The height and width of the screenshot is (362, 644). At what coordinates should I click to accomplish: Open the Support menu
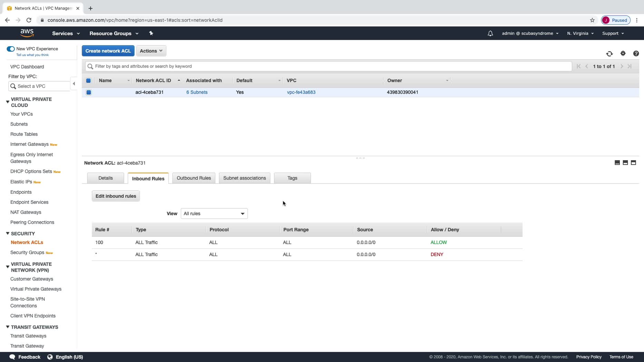613,33
